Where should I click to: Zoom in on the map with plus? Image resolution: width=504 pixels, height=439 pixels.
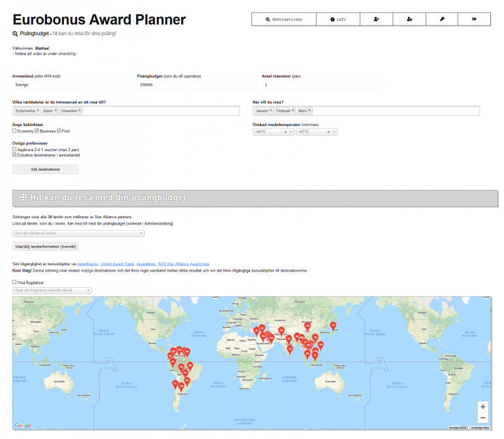pos(482,406)
